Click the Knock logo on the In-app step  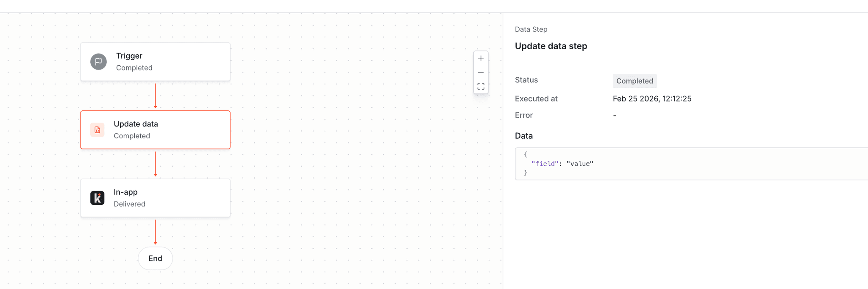point(97,198)
